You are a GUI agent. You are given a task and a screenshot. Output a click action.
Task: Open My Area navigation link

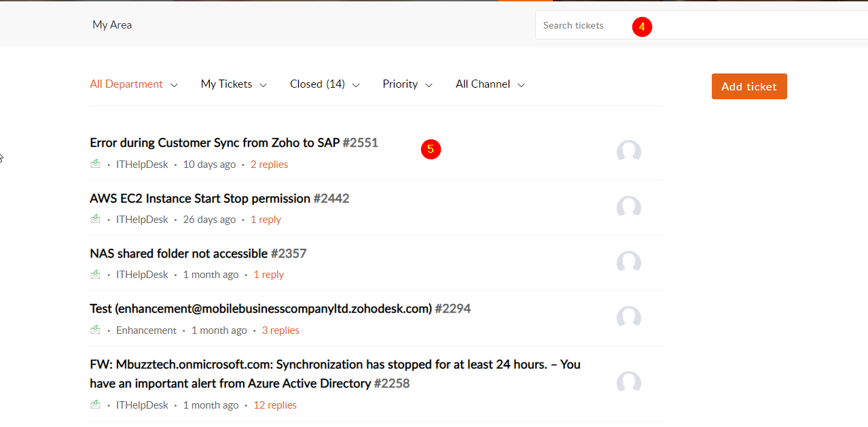(112, 24)
